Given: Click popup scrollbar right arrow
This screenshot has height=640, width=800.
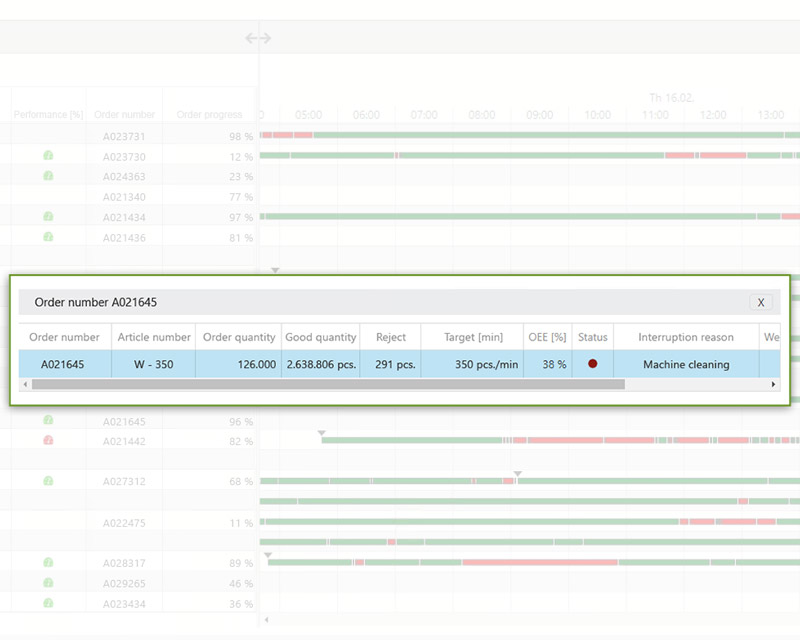Looking at the screenshot, I should tap(774, 384).
